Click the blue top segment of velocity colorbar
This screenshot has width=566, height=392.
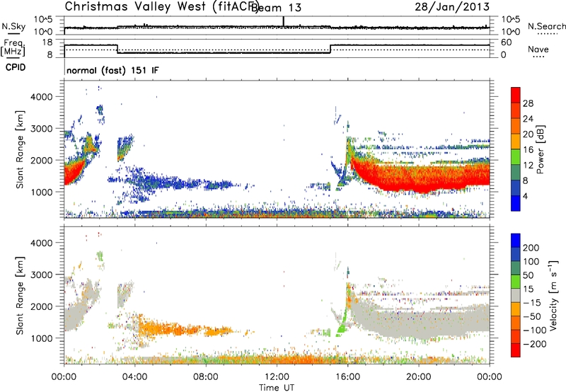tap(516, 241)
